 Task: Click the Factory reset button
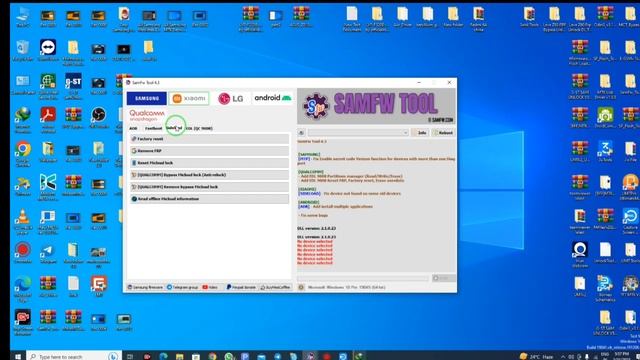point(209,139)
